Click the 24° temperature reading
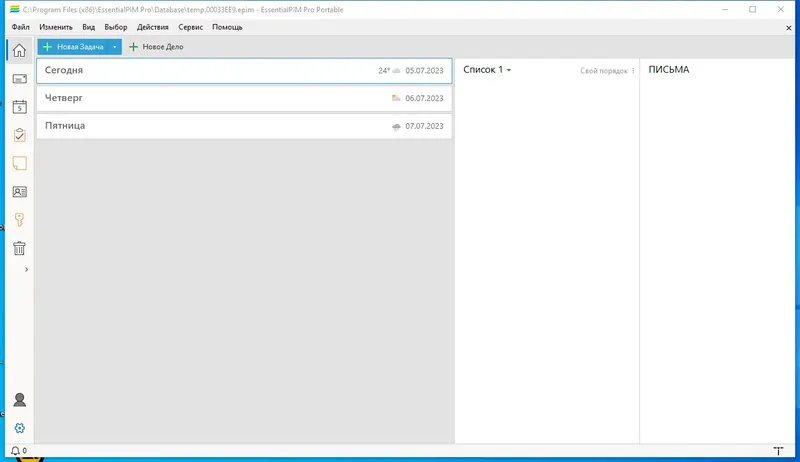The image size is (800, 462). pos(384,71)
